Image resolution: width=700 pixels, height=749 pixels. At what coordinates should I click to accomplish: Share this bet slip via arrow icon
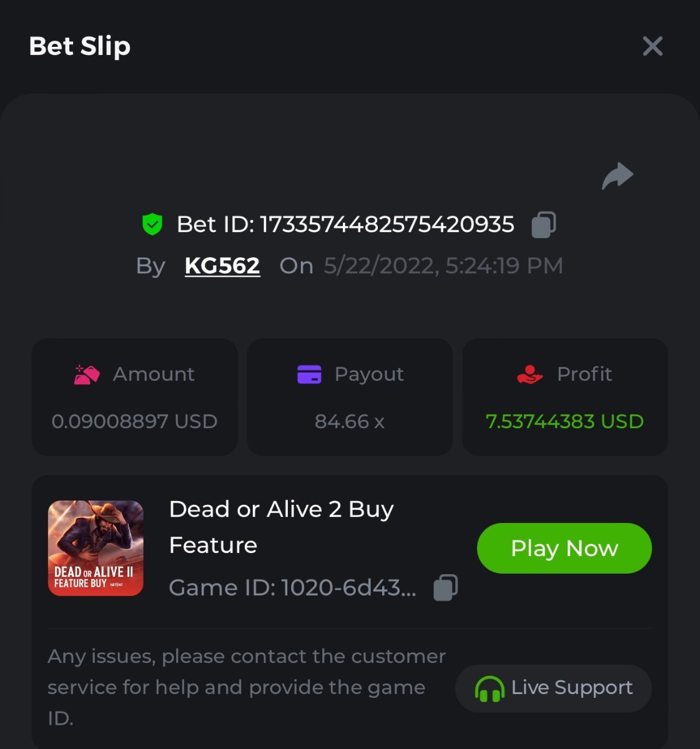click(618, 176)
